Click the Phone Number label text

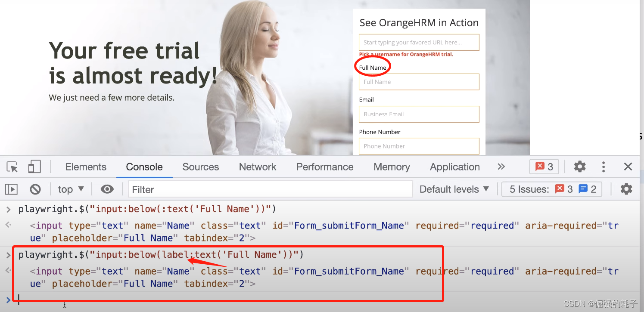(380, 132)
